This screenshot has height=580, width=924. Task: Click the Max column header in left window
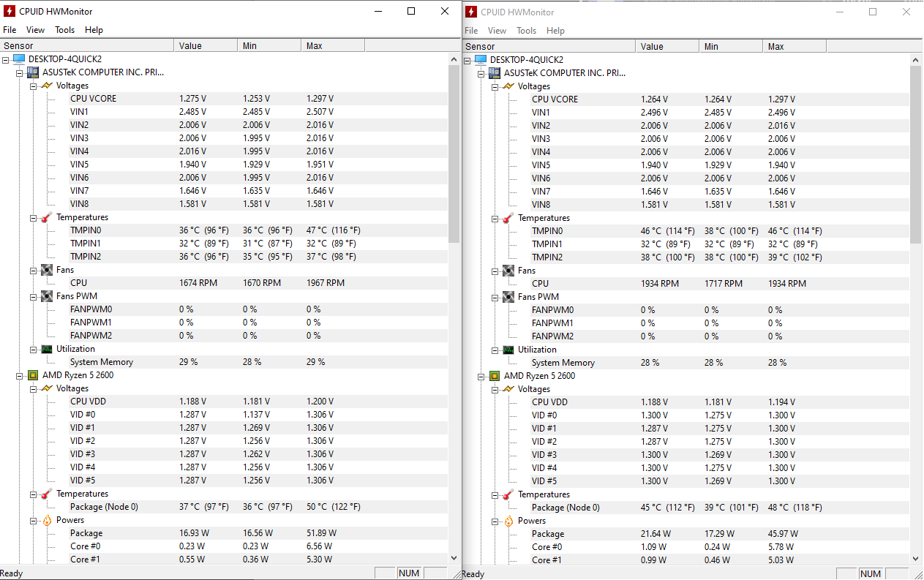point(333,45)
